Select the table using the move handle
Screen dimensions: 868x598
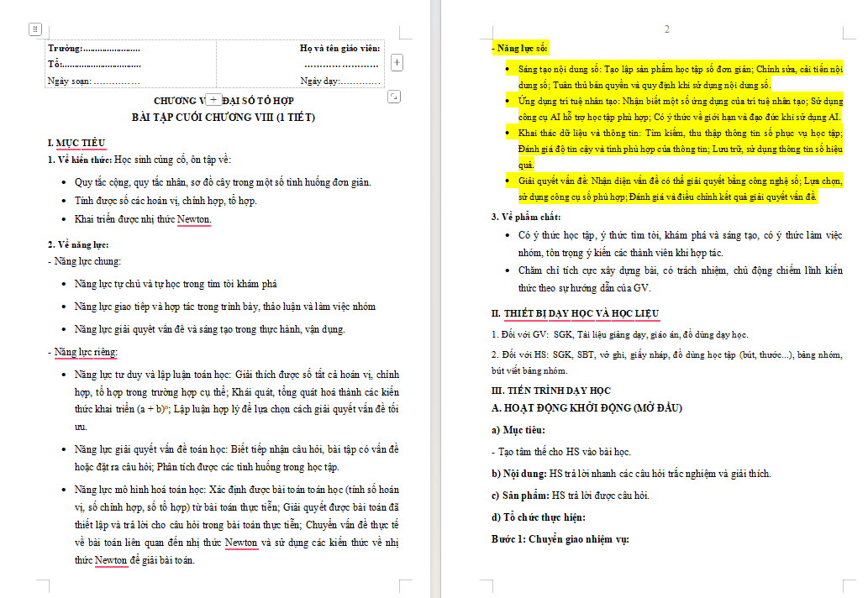coord(35,29)
